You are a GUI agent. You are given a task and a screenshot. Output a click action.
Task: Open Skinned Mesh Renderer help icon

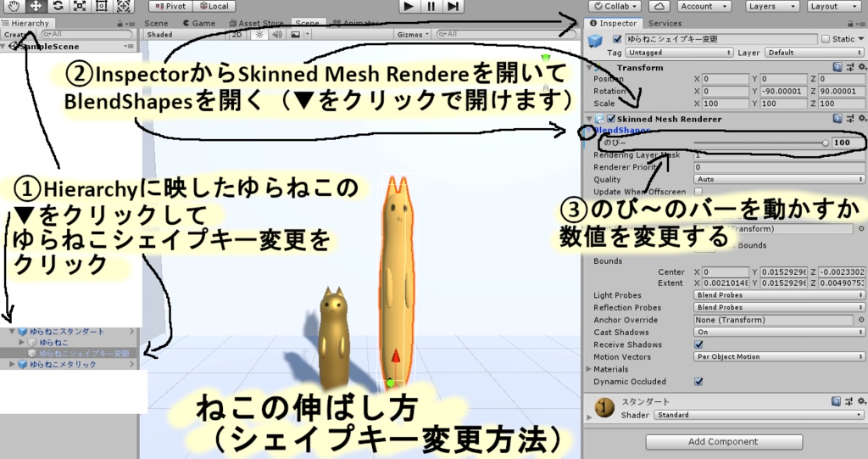pos(837,119)
